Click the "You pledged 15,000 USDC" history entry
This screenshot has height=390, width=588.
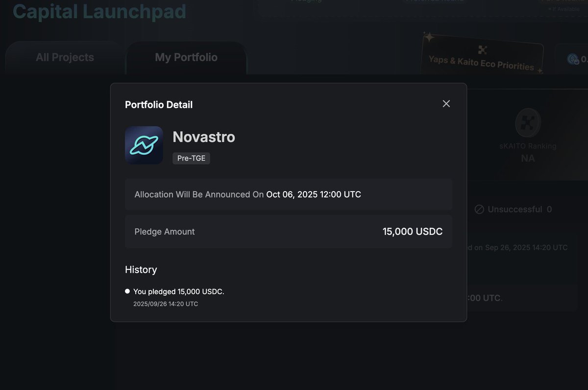179,292
